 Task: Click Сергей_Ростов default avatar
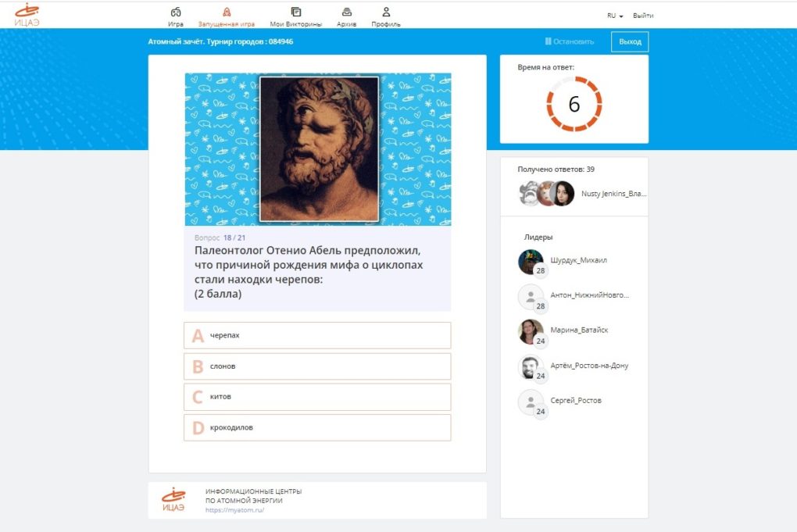point(530,402)
